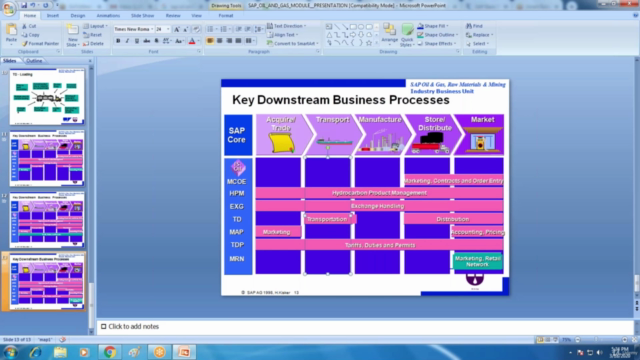Image resolution: width=640 pixels, height=360 pixels.
Task: Switch to the Design ribbon tab
Action: pos(78,16)
